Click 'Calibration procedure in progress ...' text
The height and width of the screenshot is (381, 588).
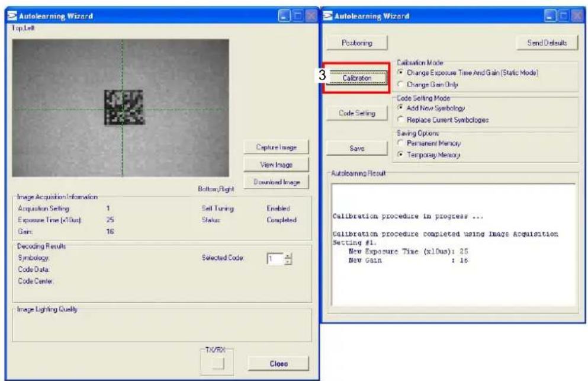click(x=408, y=216)
